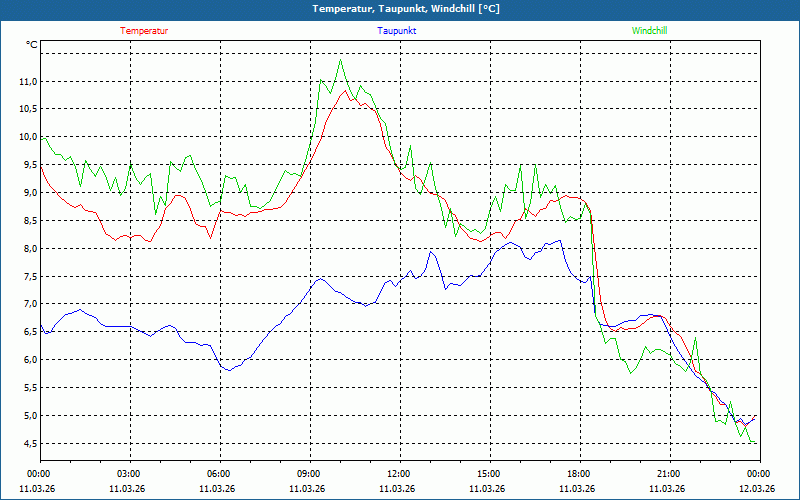Click the lowest dip of the blue Taupunkt curve near 06:00

click(229, 371)
